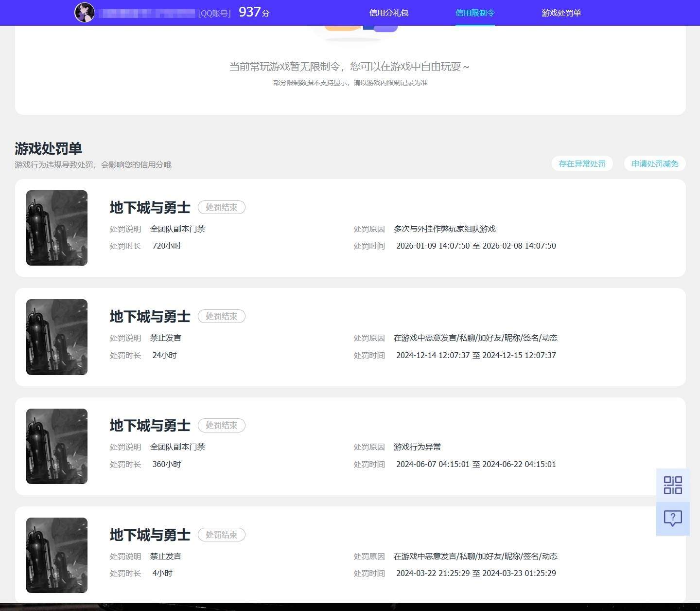Click the 存在异常处罚 button
Viewport: 700px width, 611px height.
tap(582, 163)
